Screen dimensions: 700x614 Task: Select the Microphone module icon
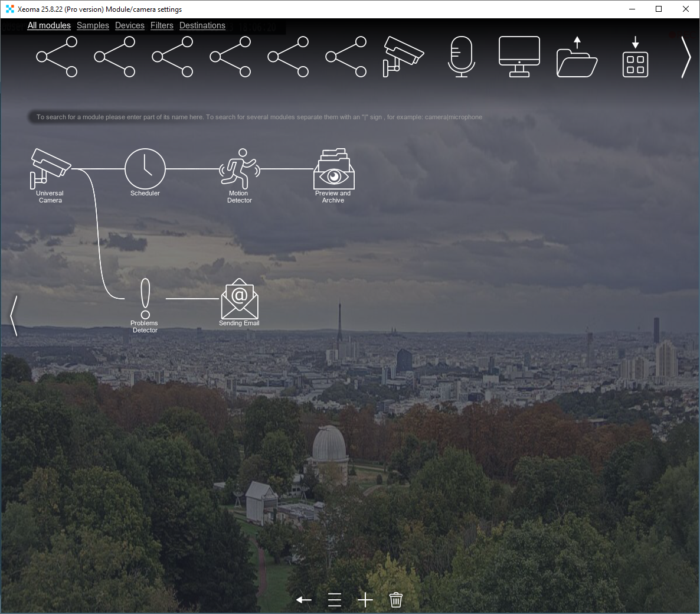click(461, 56)
